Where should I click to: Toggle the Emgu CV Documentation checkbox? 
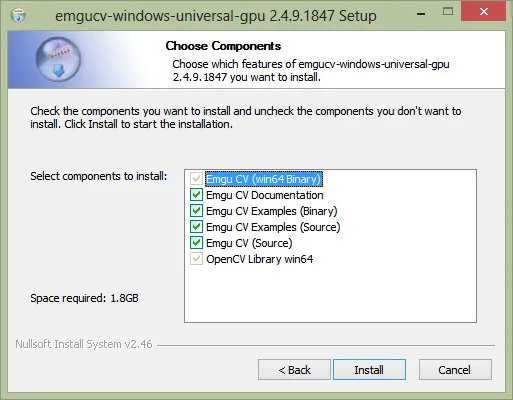196,195
